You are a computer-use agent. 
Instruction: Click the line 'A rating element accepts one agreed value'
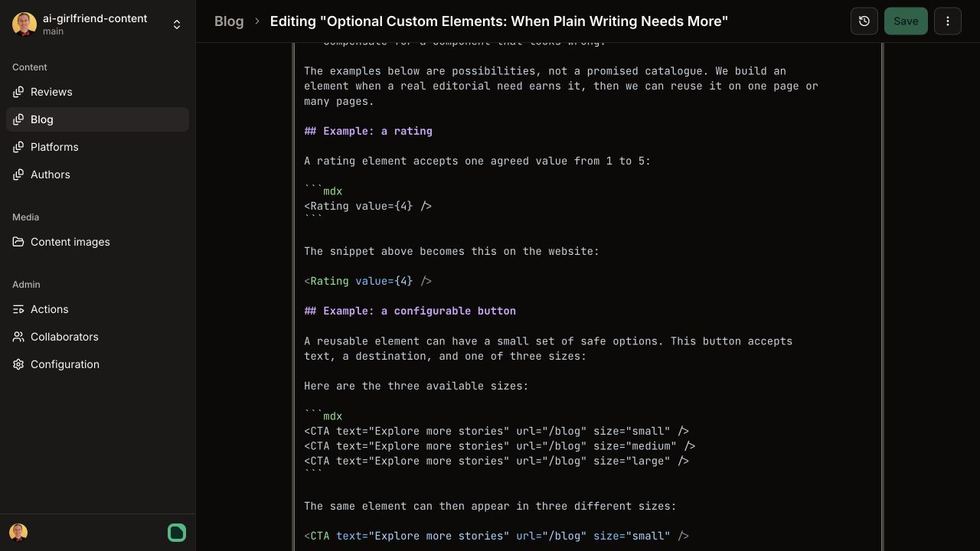[477, 161]
